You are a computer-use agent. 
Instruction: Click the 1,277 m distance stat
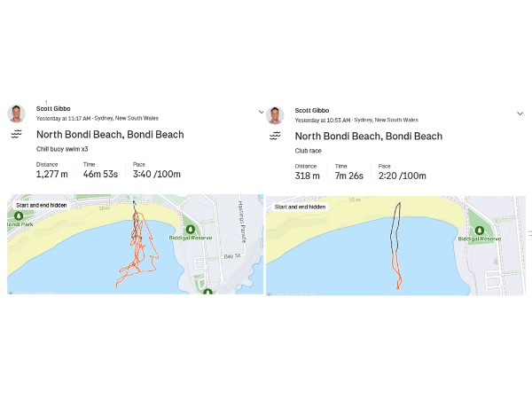52,175
